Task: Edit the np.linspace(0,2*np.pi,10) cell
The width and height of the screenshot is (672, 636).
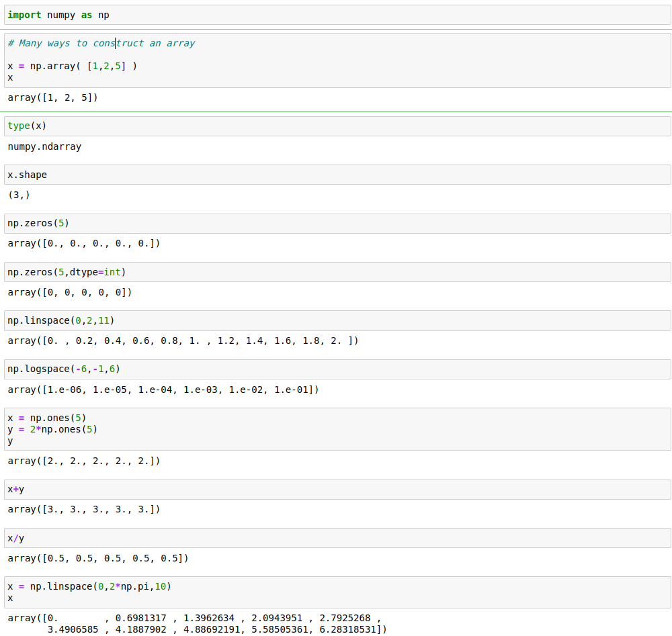Action: tap(336, 592)
